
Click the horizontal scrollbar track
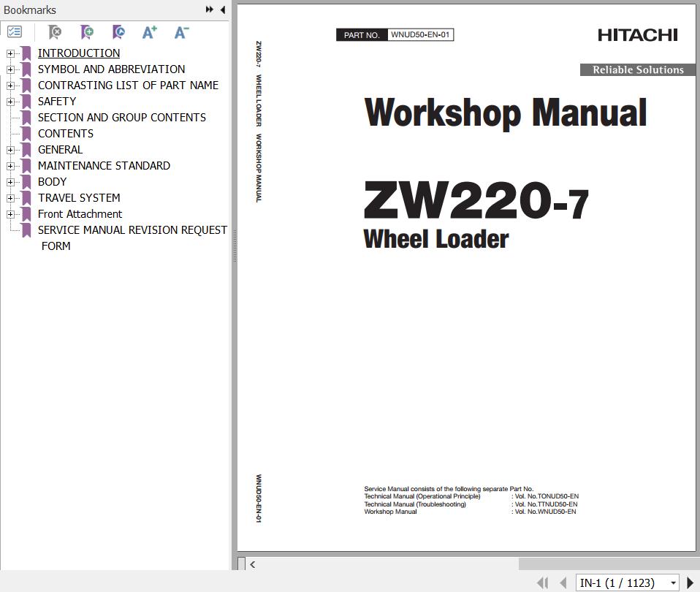(x=609, y=564)
